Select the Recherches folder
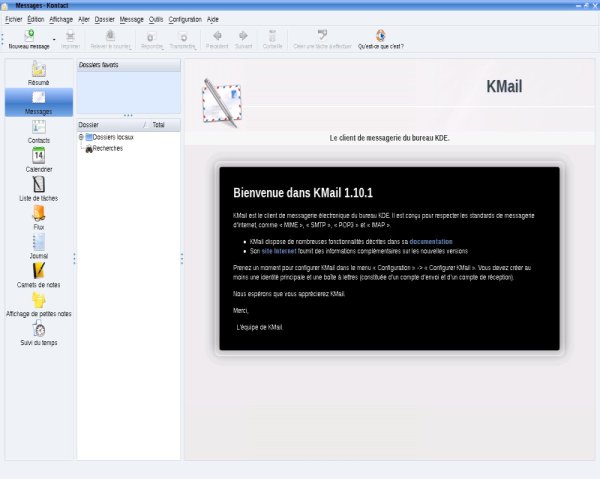 [x=106, y=148]
